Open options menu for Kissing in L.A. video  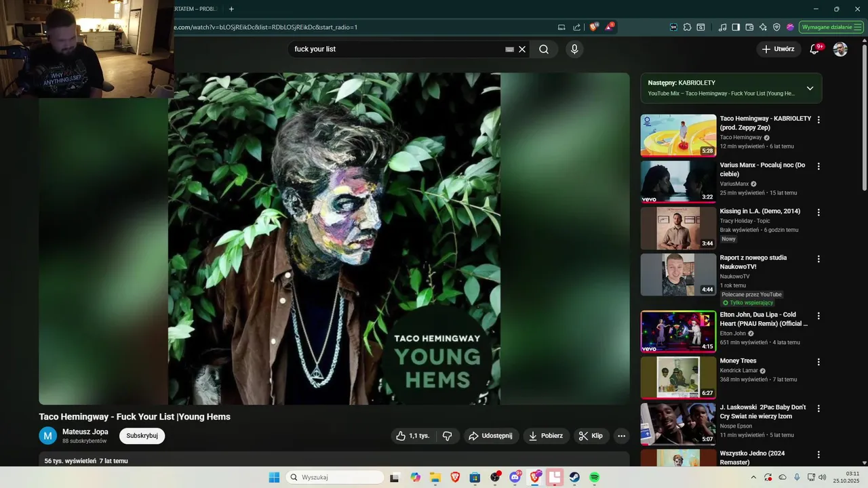818,212
